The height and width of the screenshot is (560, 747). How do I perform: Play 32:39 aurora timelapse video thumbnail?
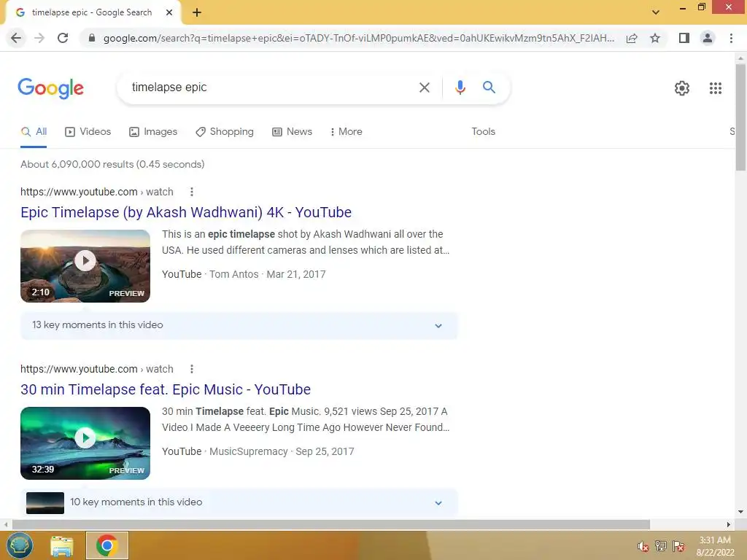coord(85,443)
